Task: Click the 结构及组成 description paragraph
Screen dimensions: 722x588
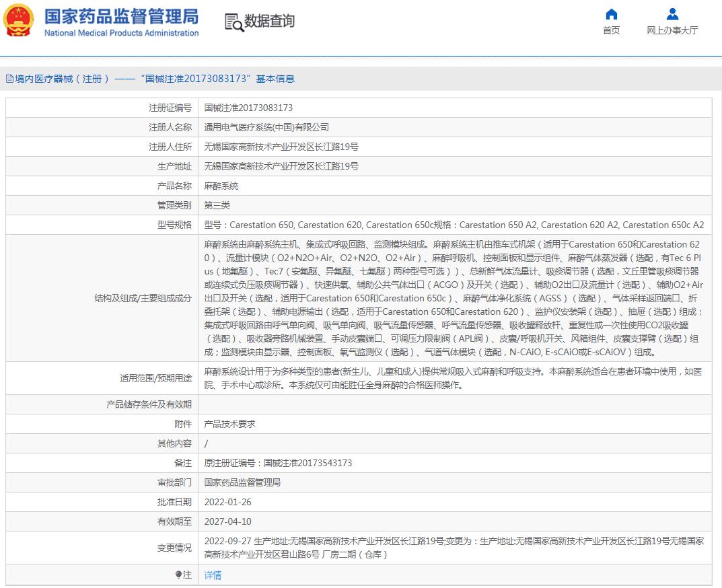Action: (x=454, y=298)
